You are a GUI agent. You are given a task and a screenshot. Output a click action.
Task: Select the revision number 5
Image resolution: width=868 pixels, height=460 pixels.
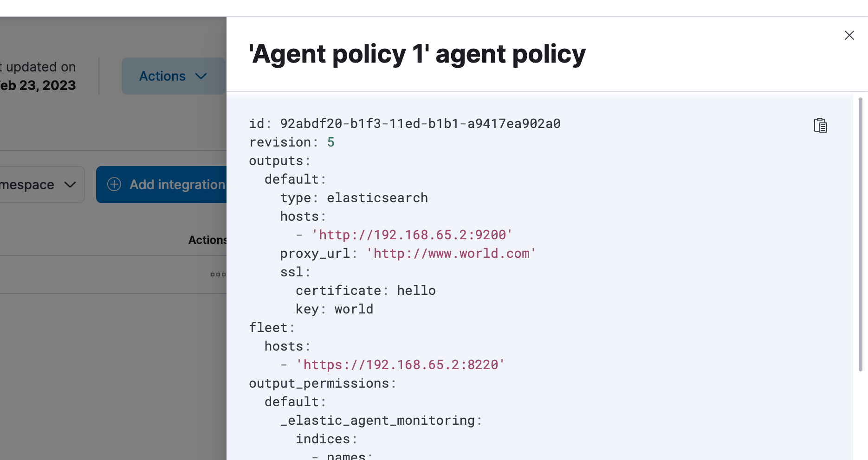330,142
